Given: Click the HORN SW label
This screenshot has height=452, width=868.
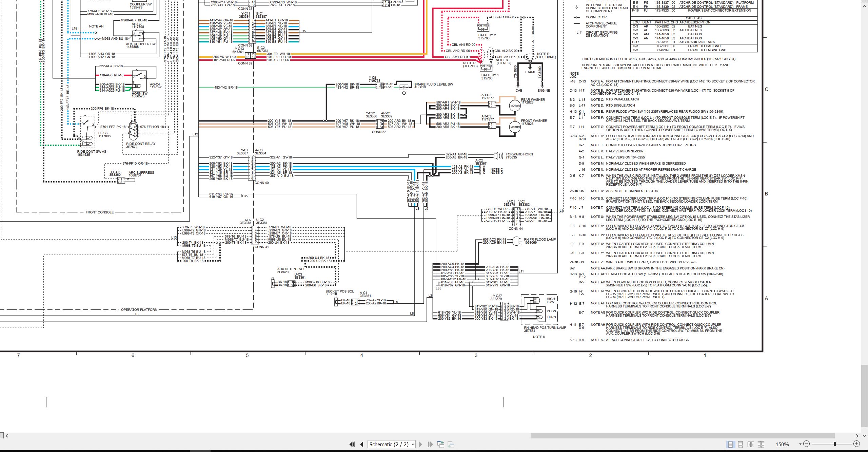Looking at the screenshot, I should pos(139,94).
